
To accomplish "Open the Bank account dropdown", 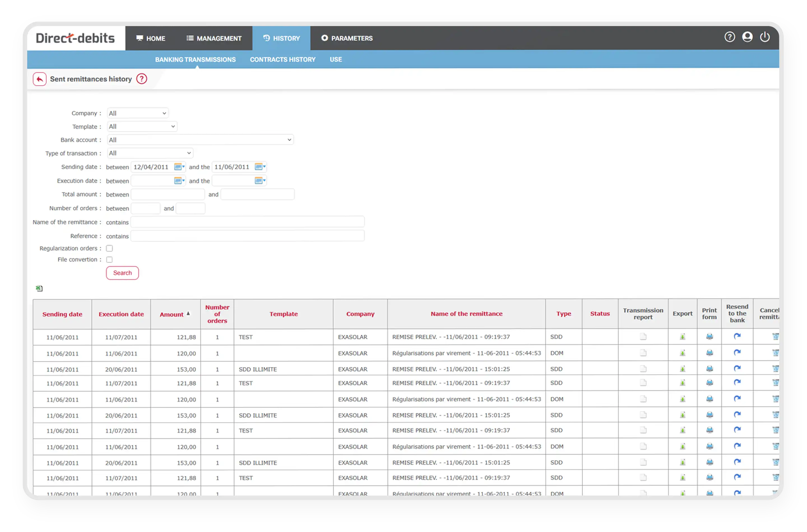I will tap(200, 140).
